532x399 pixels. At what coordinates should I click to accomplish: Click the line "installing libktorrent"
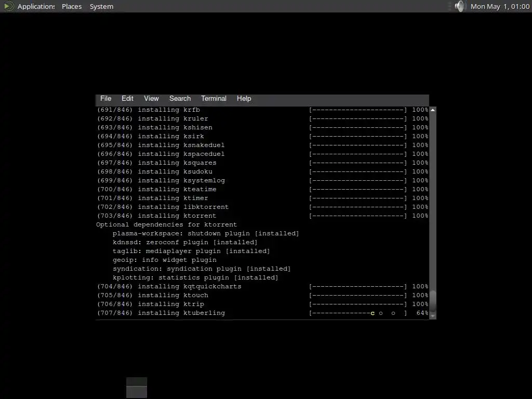click(262, 207)
